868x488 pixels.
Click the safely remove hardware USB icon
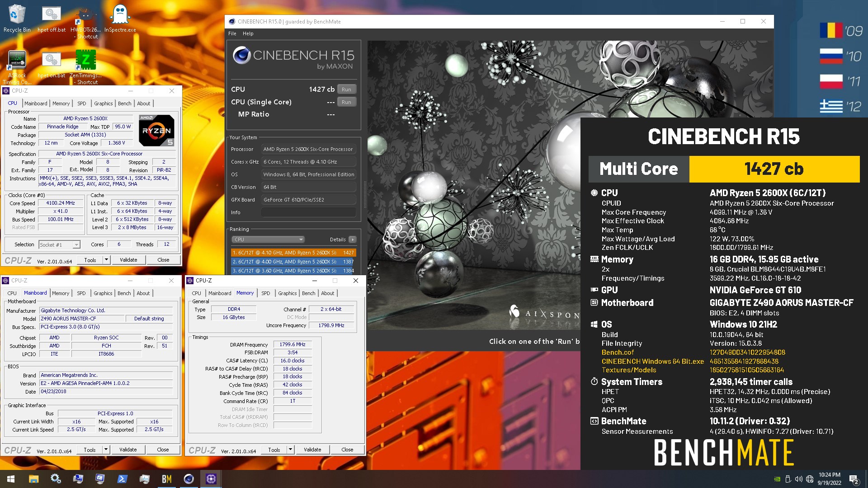click(x=788, y=479)
